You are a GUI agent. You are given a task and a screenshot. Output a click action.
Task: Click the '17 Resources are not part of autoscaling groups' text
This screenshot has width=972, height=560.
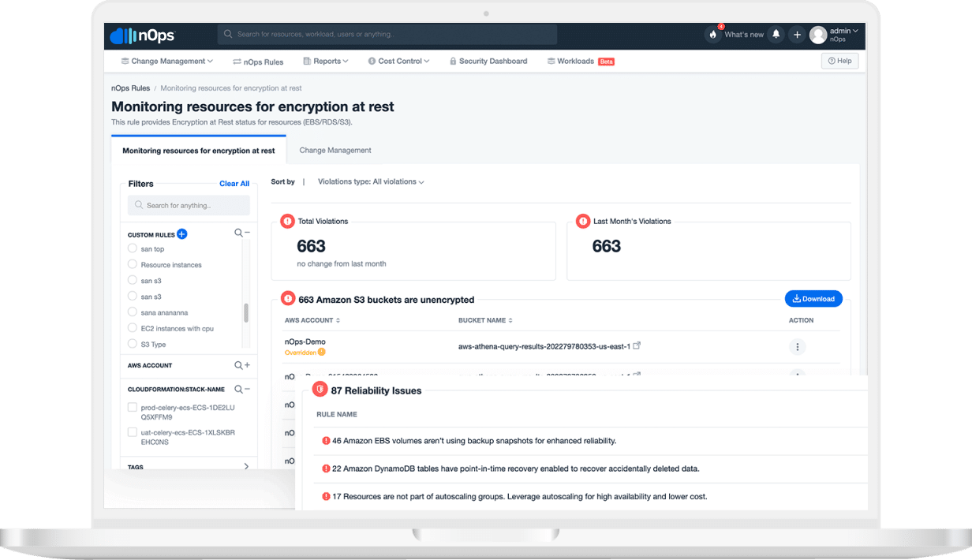[520, 497]
